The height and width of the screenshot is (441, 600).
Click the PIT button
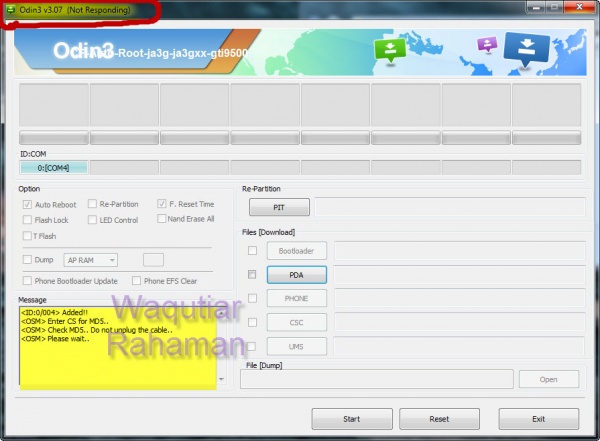(279, 207)
